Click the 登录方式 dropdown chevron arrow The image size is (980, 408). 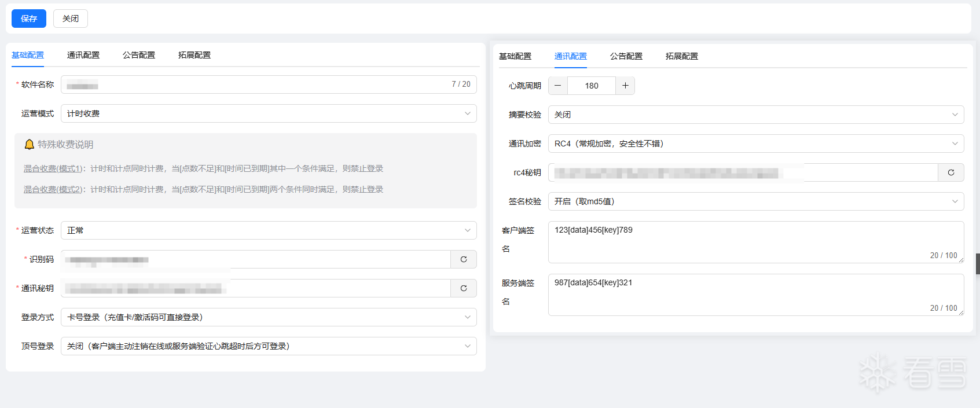pos(468,317)
